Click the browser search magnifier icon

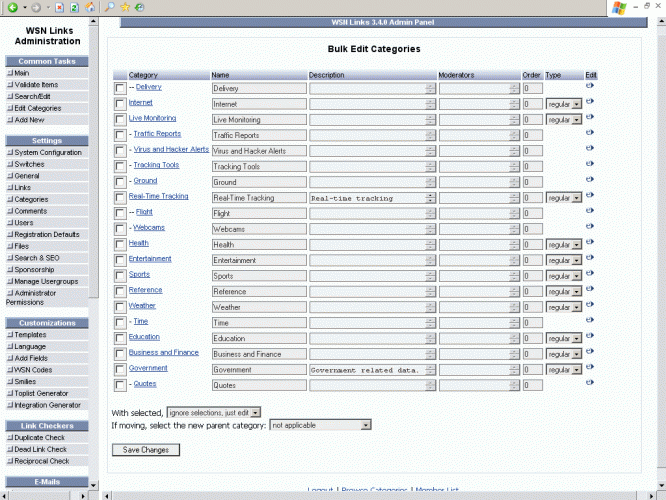[109, 7]
